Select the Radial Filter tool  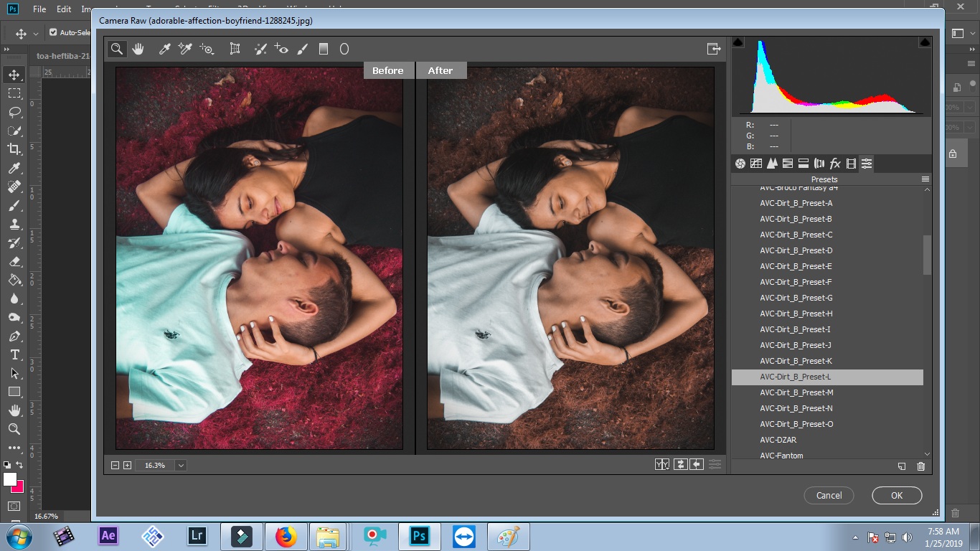point(344,49)
